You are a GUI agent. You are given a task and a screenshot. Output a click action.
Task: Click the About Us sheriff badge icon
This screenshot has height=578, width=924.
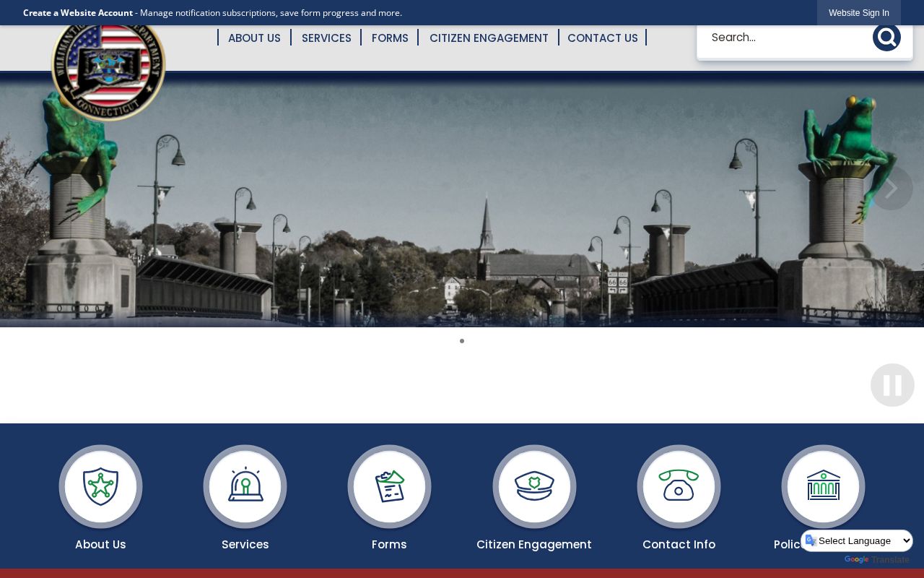[x=100, y=486]
